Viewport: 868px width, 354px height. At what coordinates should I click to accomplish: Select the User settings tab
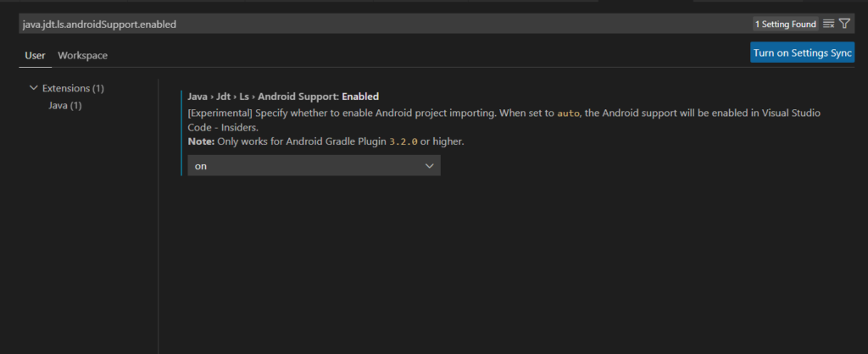[35, 55]
